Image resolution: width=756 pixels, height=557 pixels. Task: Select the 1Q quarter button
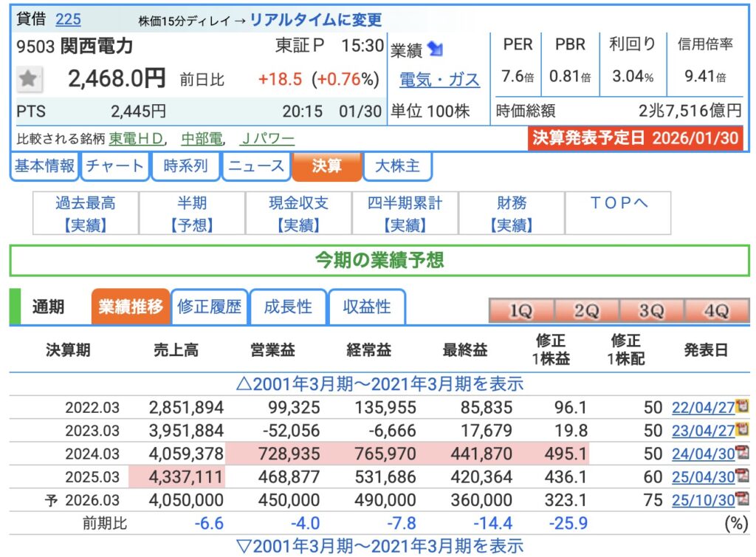tap(520, 311)
